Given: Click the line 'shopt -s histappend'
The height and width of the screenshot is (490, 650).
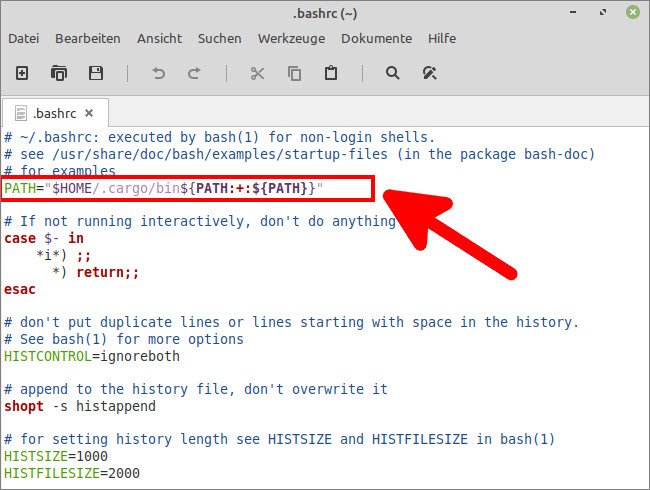Looking at the screenshot, I should (x=80, y=406).
